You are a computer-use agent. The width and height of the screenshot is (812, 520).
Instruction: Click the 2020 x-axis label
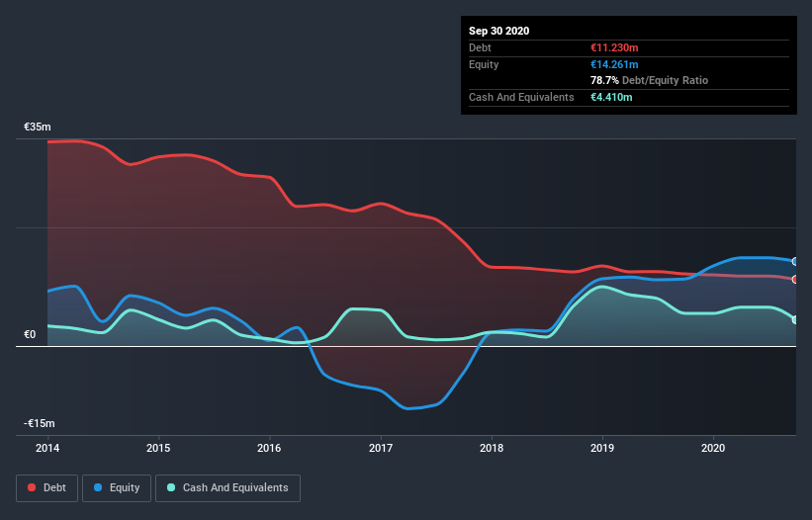coord(713,448)
